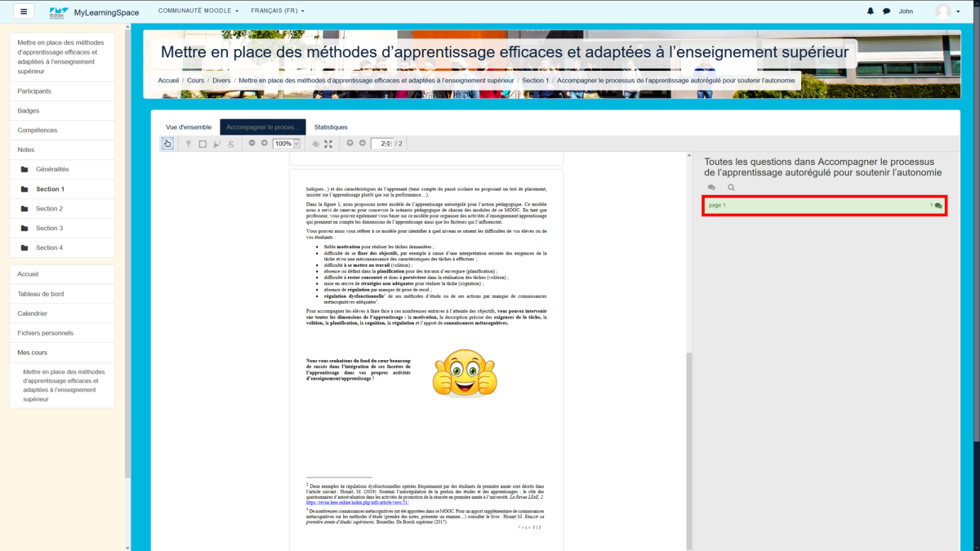Image resolution: width=980 pixels, height=551 pixels.
Task: Select the Accompagner le proces... tab
Action: click(262, 127)
